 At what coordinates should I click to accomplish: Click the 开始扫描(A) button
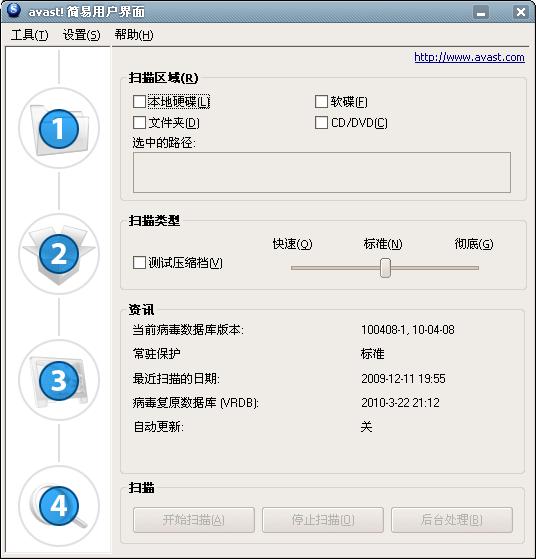point(194,520)
